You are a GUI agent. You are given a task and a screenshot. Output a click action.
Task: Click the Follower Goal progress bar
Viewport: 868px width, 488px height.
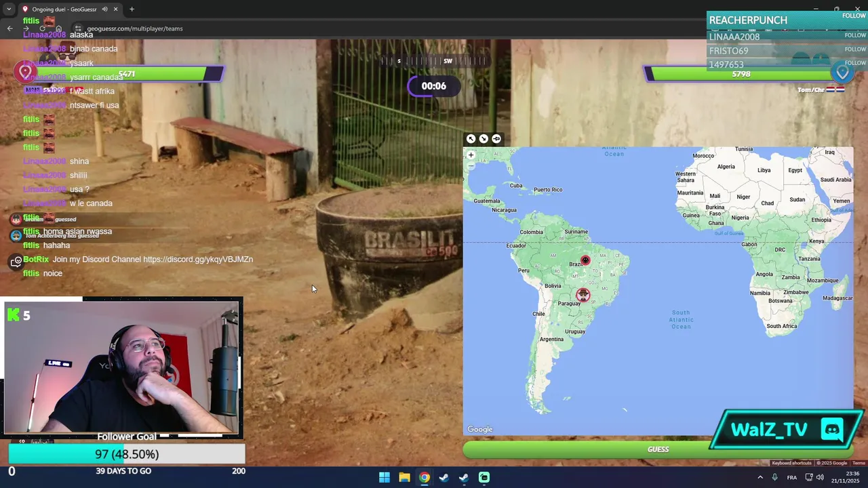coord(127,454)
